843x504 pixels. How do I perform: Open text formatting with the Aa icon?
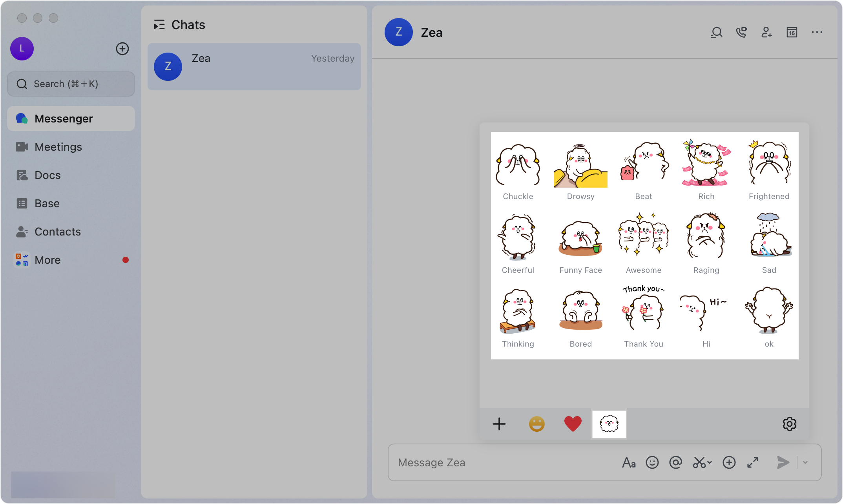click(629, 462)
